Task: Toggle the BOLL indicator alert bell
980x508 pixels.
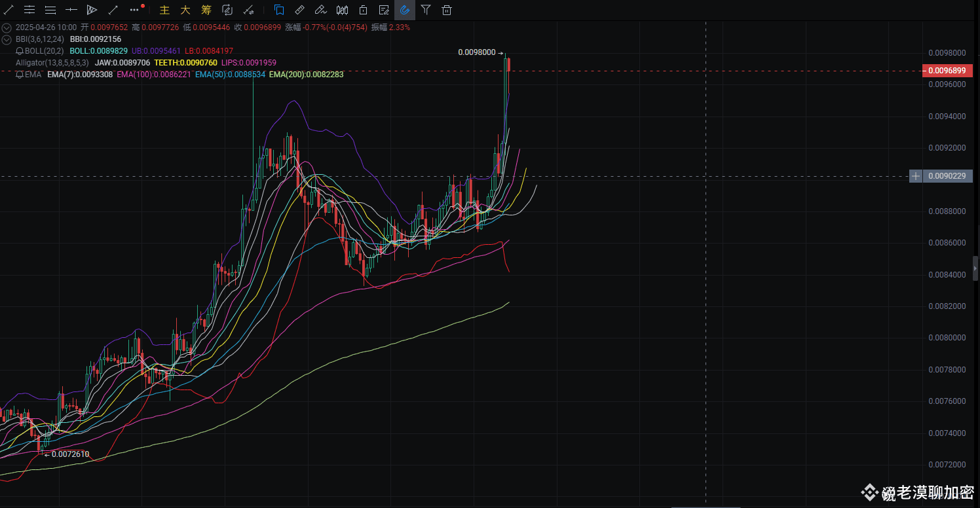Action: click(x=20, y=51)
